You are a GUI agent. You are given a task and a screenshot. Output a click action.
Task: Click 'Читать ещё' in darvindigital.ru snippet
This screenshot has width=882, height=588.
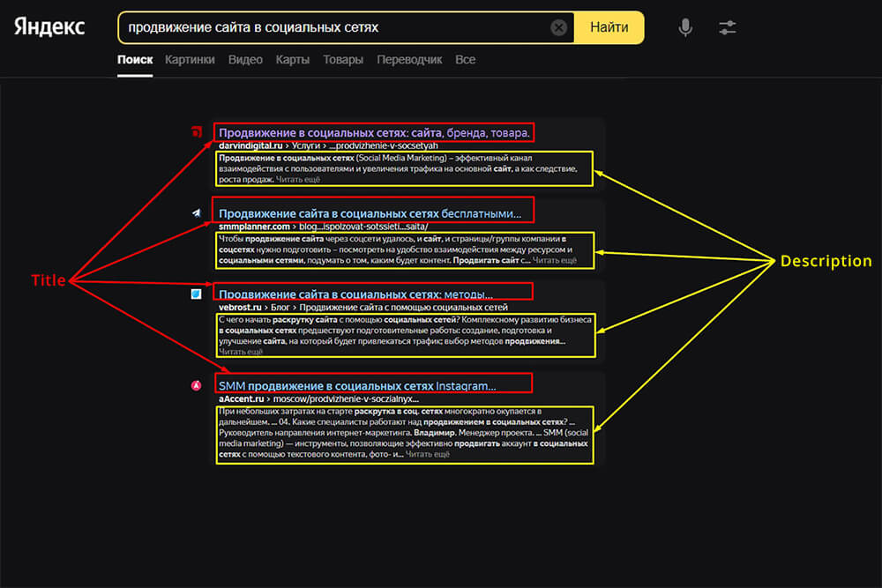(298, 179)
